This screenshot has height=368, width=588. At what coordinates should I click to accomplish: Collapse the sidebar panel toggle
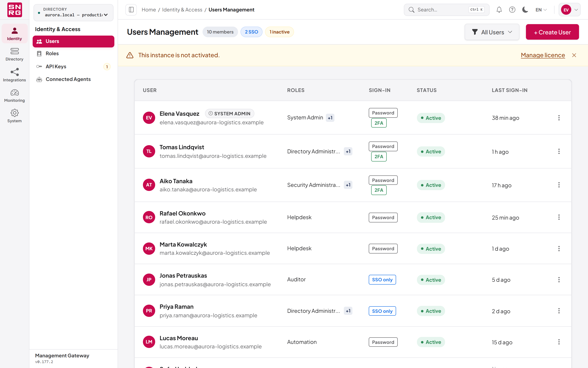pos(131,10)
